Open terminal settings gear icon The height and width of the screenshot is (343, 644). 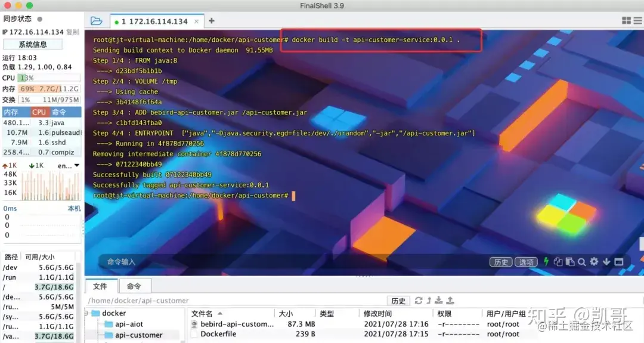[594, 261]
